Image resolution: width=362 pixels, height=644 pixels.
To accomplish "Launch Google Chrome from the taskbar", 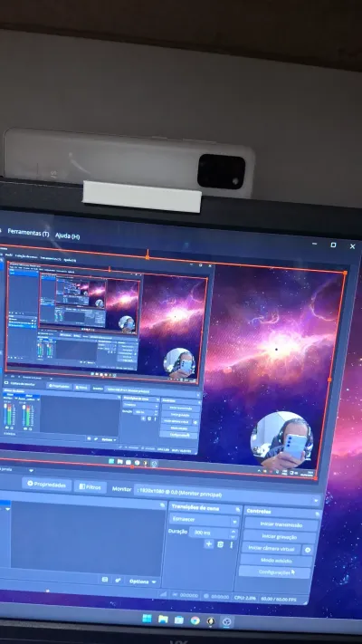I will [x=195, y=620].
